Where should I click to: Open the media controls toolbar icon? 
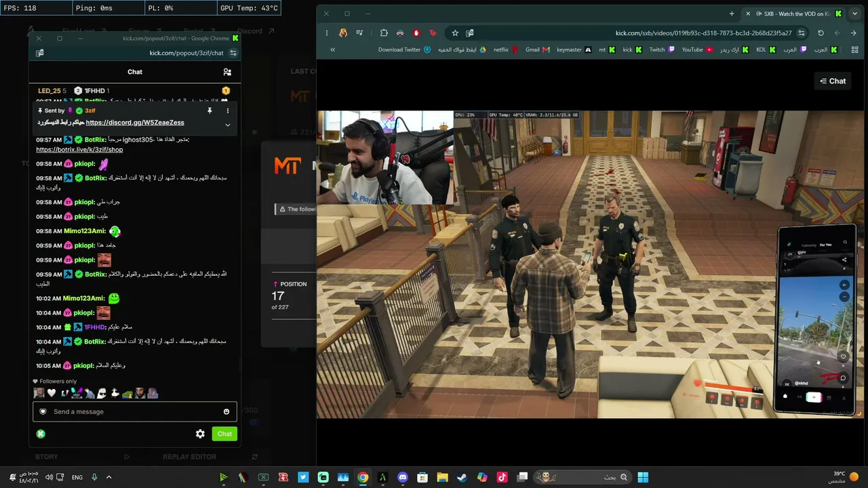tap(359, 33)
